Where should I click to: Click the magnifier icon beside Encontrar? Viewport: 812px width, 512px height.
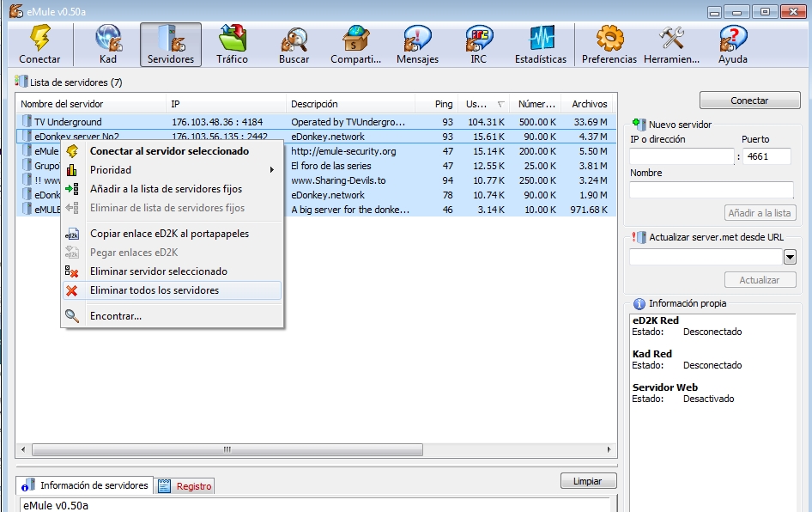(x=72, y=316)
